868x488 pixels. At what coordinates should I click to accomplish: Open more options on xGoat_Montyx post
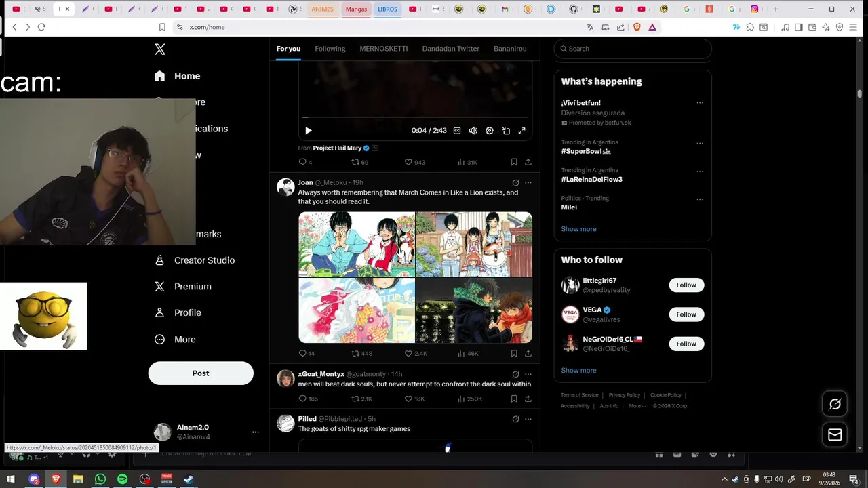pos(528,374)
